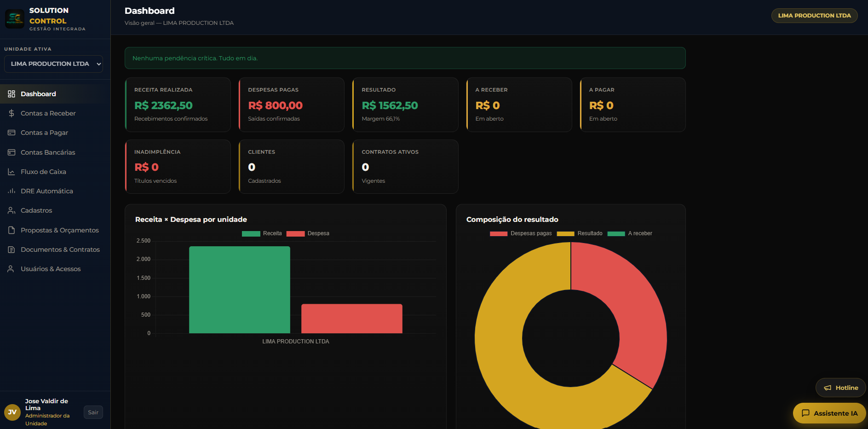Screen dimensions: 868x429
Task: Toggle the Receita legend swatch in bar chart
Action: tap(251, 234)
